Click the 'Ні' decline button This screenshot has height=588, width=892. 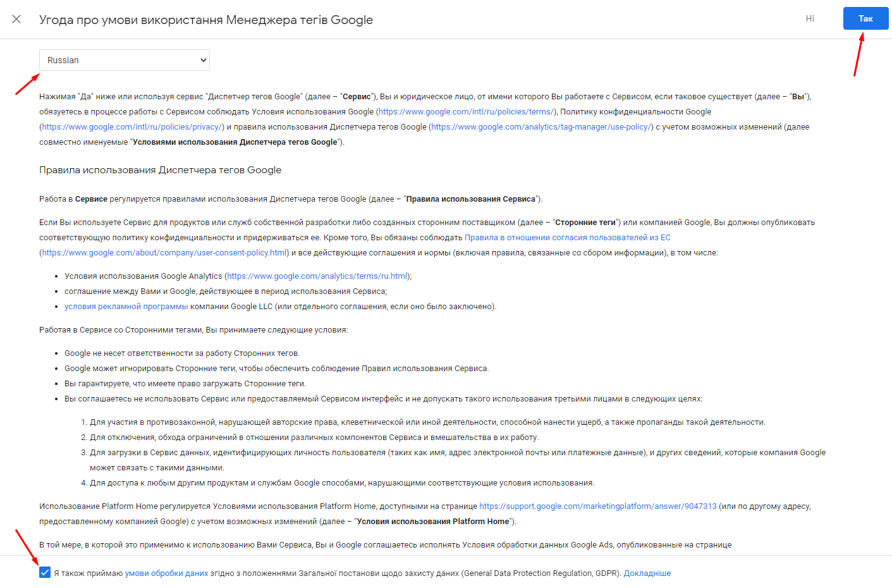(x=809, y=18)
